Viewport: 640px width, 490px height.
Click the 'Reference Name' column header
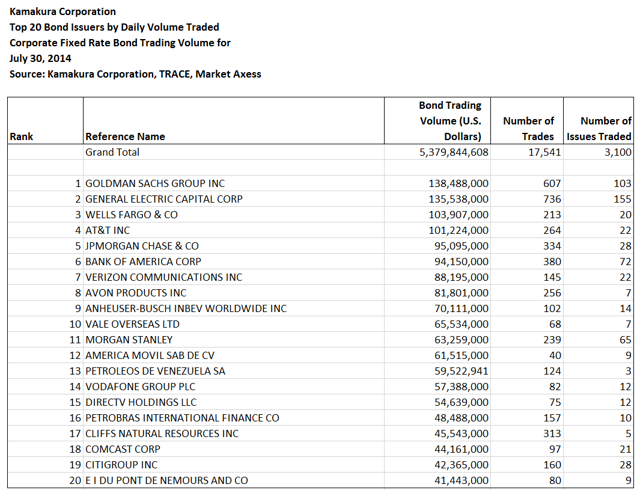tap(125, 136)
